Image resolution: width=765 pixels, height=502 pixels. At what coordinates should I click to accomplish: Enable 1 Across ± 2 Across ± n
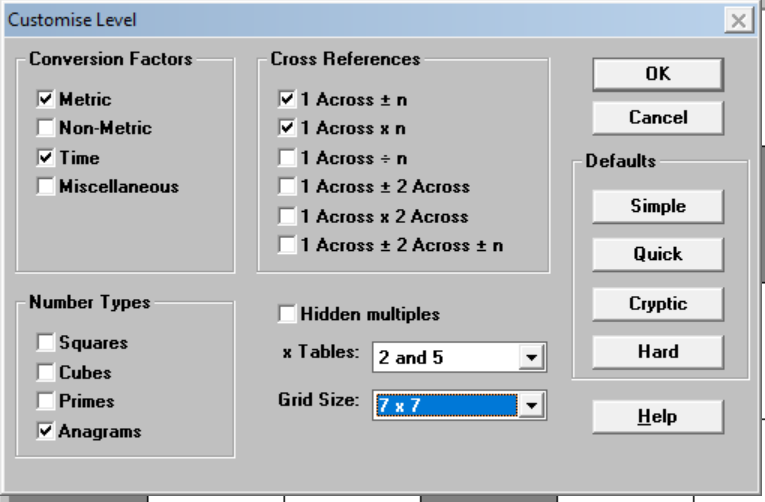click(x=287, y=245)
